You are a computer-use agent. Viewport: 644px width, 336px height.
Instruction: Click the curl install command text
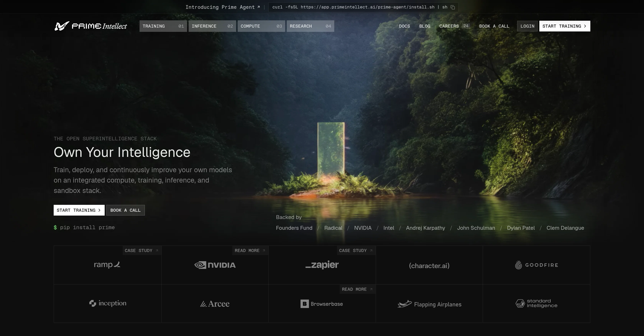360,7
